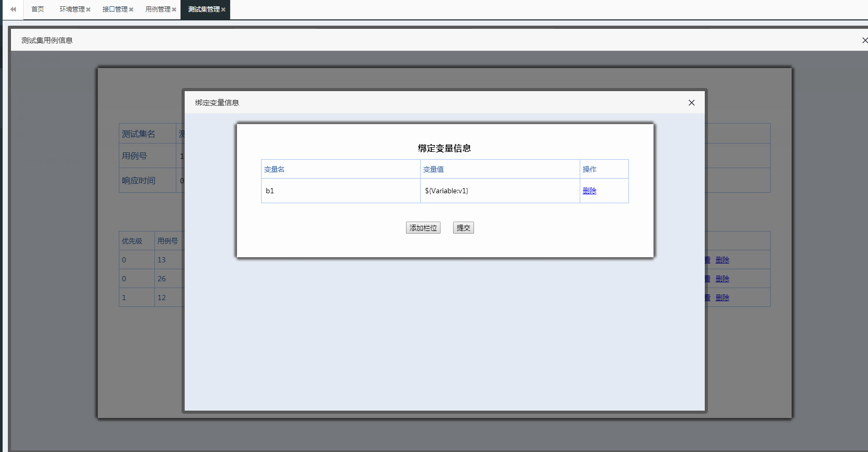
Task: Click the 响应时间 label cell
Action: pos(148,181)
